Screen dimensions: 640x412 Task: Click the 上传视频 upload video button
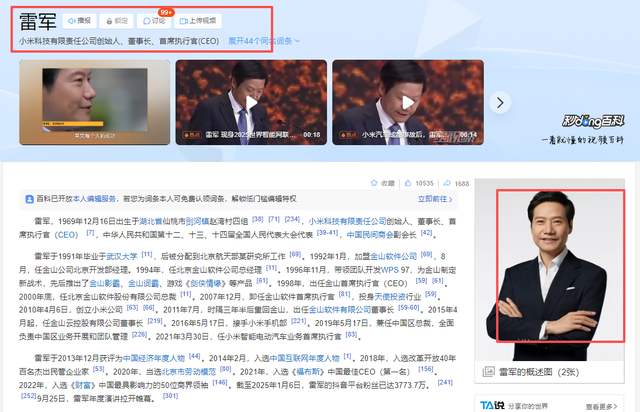click(198, 21)
